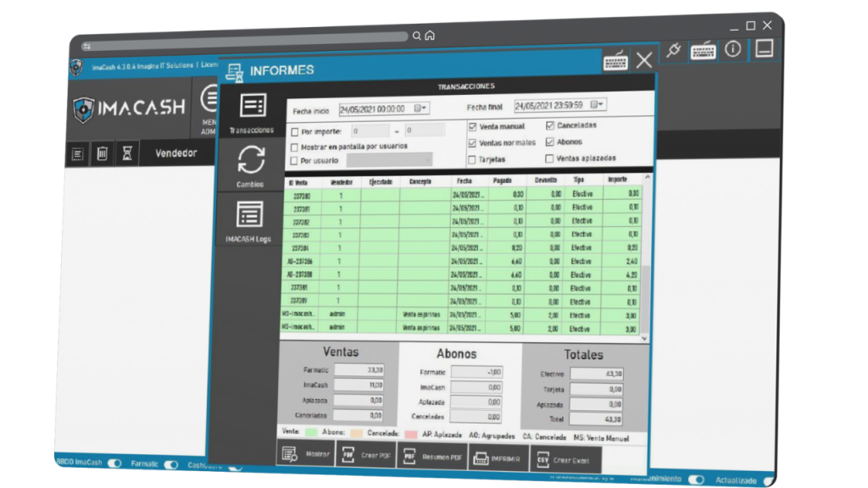Open IMACASH Logs from the sidebar
The image size is (868, 488).
[x=248, y=220]
